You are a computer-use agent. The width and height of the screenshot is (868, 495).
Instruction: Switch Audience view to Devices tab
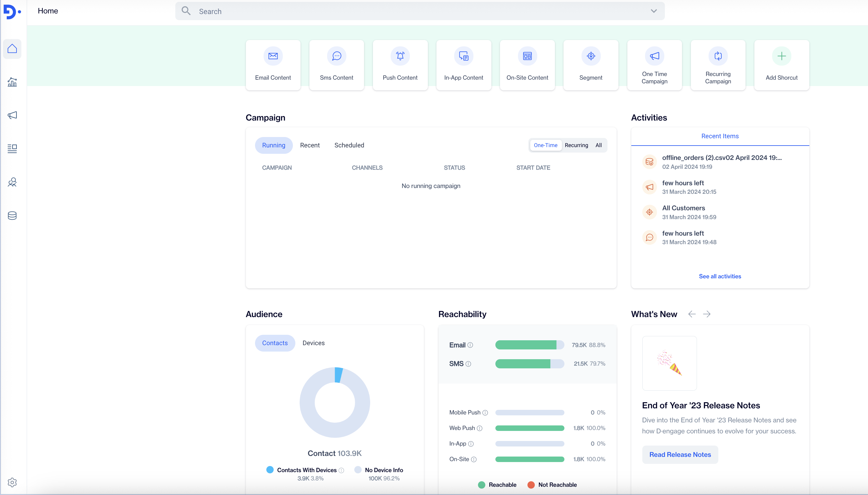[313, 343]
